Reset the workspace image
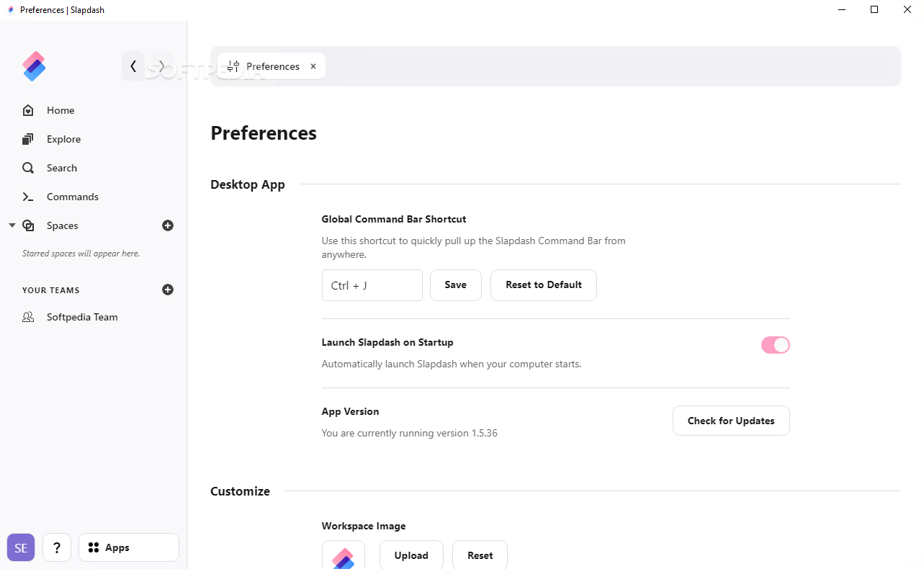The height and width of the screenshot is (569, 924). coord(480,555)
